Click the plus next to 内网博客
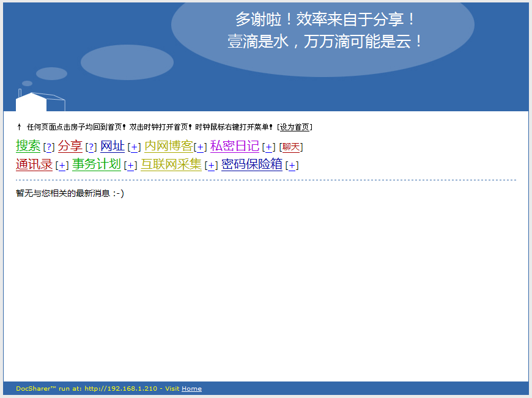Viewport: 532px width, 398px height. tap(200, 146)
